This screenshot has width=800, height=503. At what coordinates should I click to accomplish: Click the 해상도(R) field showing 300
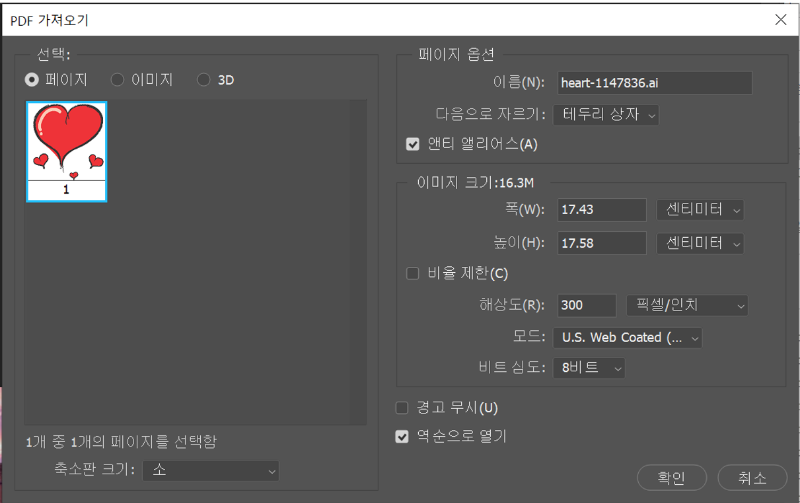click(x=587, y=305)
